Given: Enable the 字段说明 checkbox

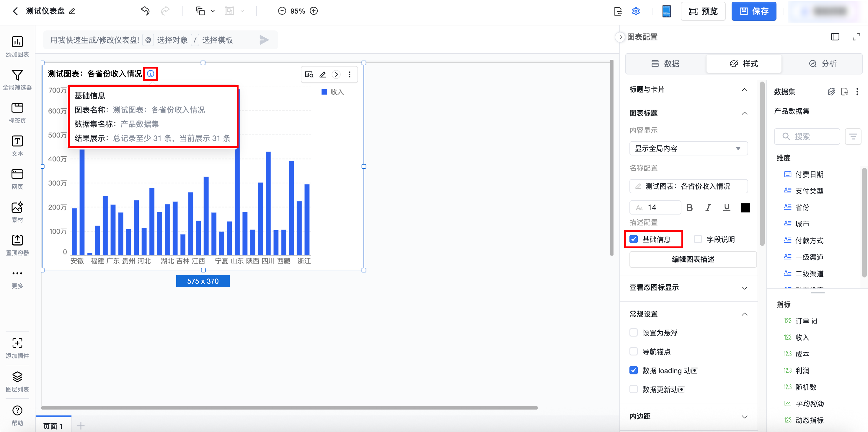Looking at the screenshot, I should [697, 239].
